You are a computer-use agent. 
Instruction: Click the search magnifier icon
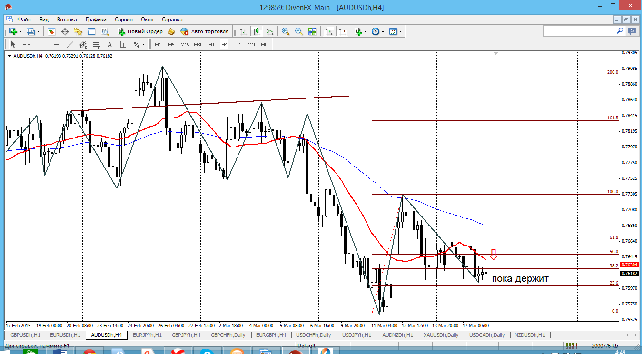(620, 31)
